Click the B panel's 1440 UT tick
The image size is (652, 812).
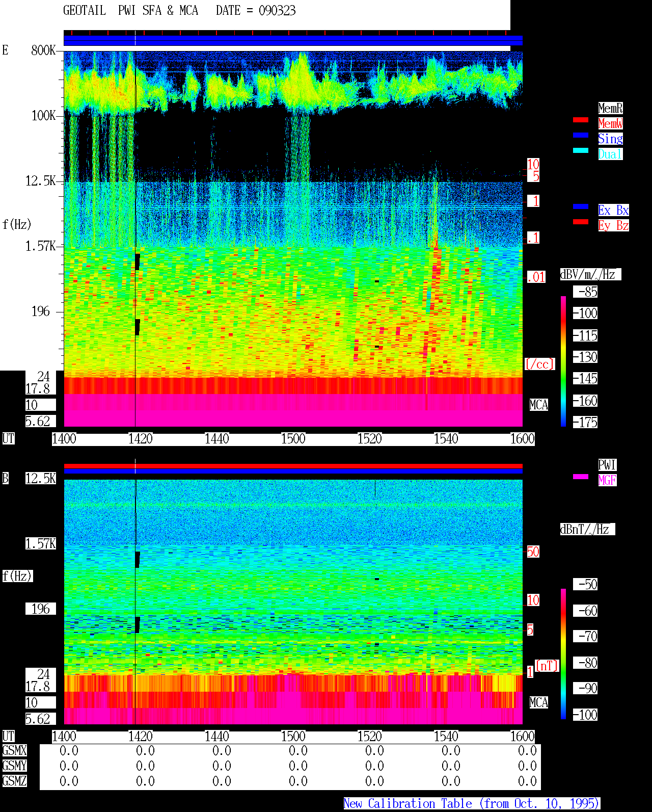click(x=216, y=736)
